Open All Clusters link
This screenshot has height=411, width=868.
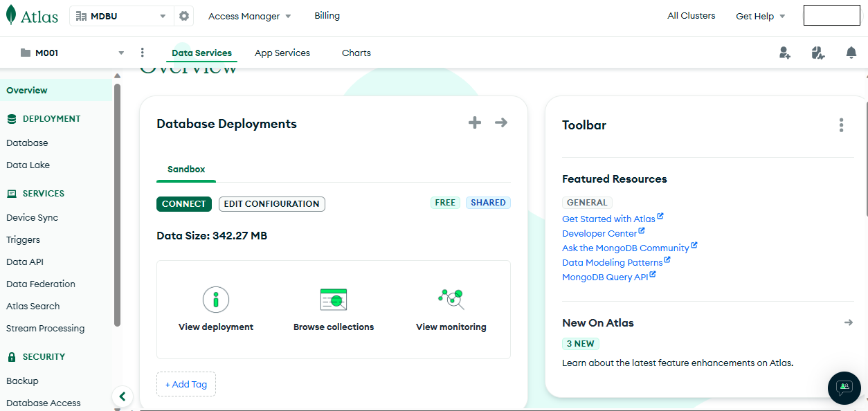pos(691,15)
